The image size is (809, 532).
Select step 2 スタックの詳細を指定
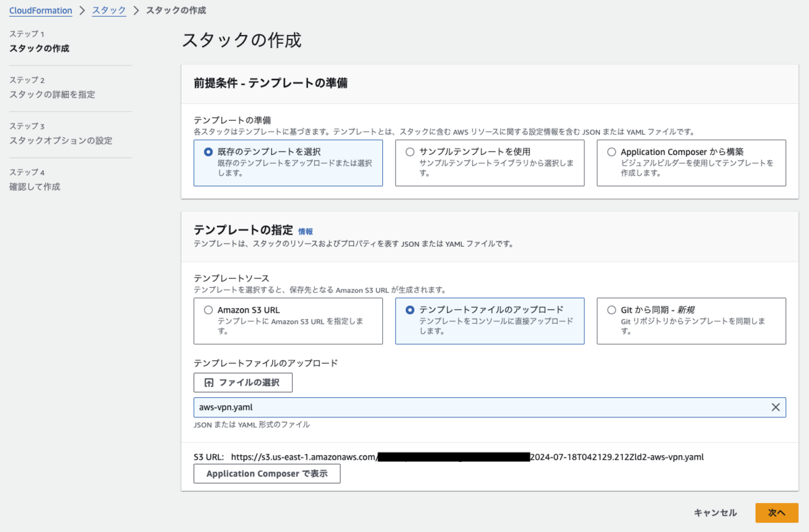[52, 94]
